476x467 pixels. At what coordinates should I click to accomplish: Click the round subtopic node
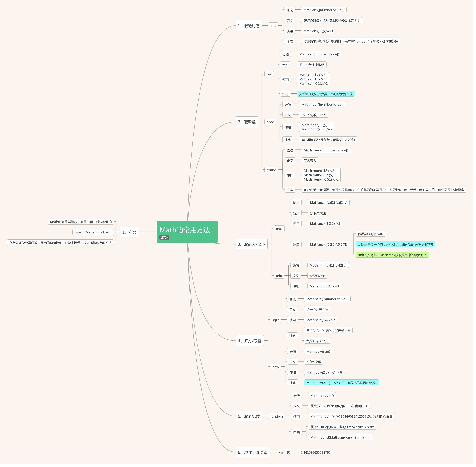[271, 170]
